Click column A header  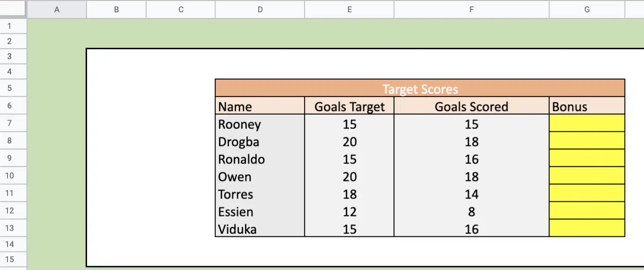[x=57, y=9]
